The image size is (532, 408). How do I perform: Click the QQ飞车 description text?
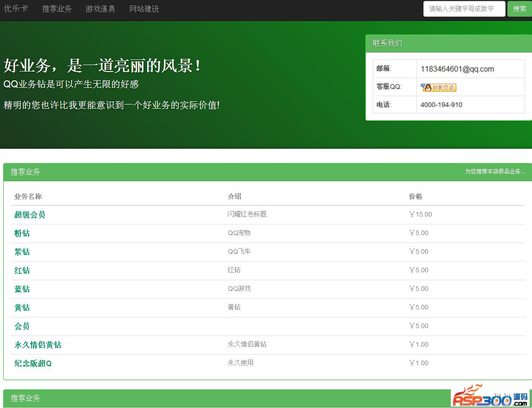[x=239, y=251]
